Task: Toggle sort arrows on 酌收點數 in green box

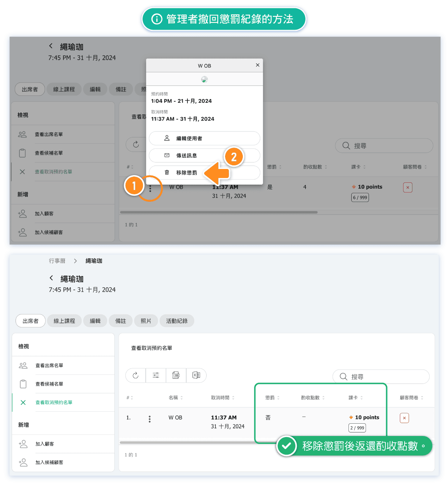Action: [x=323, y=398]
